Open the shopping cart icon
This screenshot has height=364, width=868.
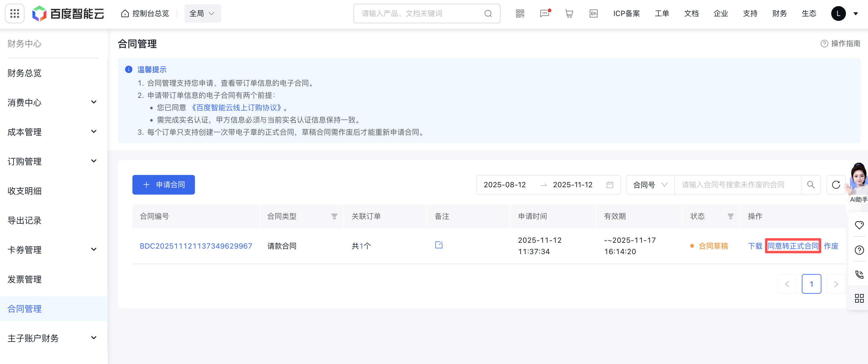pos(569,13)
